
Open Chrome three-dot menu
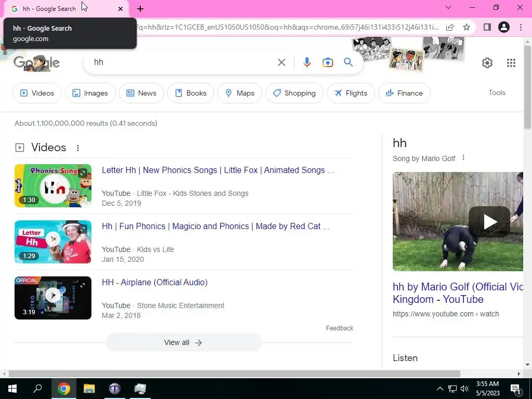(521, 27)
